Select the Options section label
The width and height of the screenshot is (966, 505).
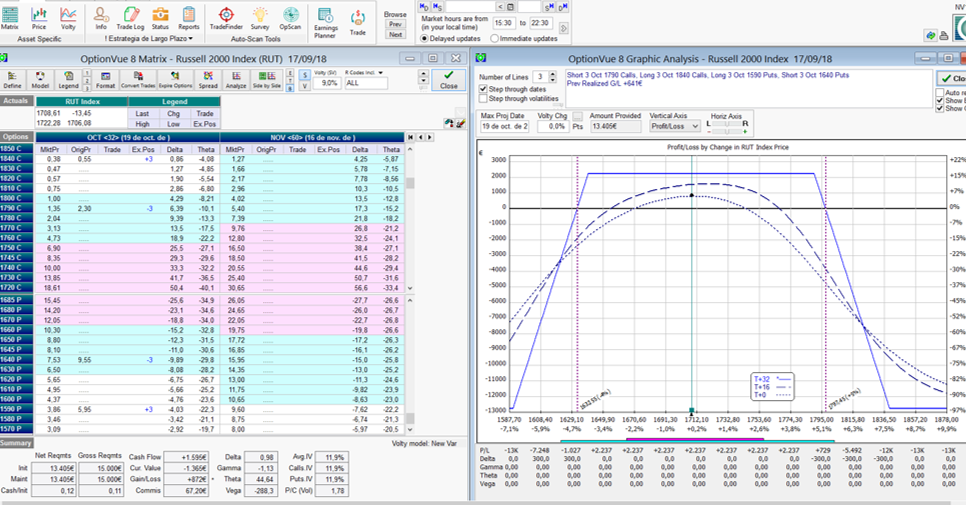(x=15, y=137)
